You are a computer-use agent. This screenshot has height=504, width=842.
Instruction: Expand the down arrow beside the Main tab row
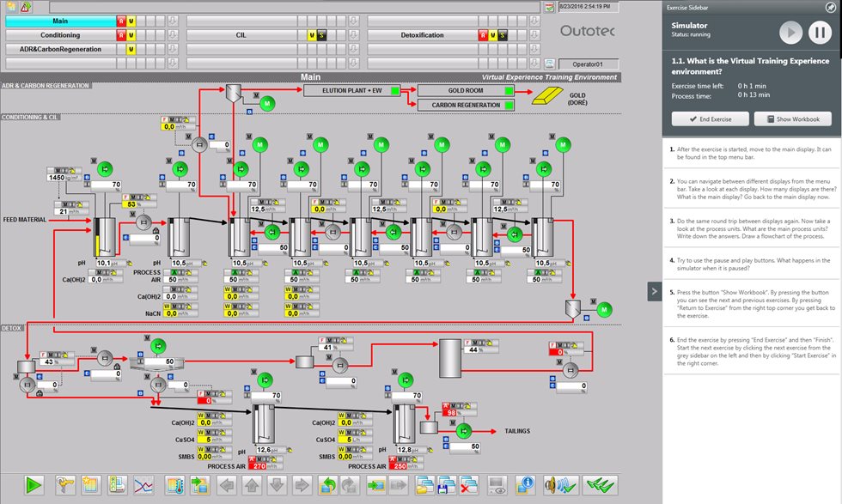coord(172,21)
